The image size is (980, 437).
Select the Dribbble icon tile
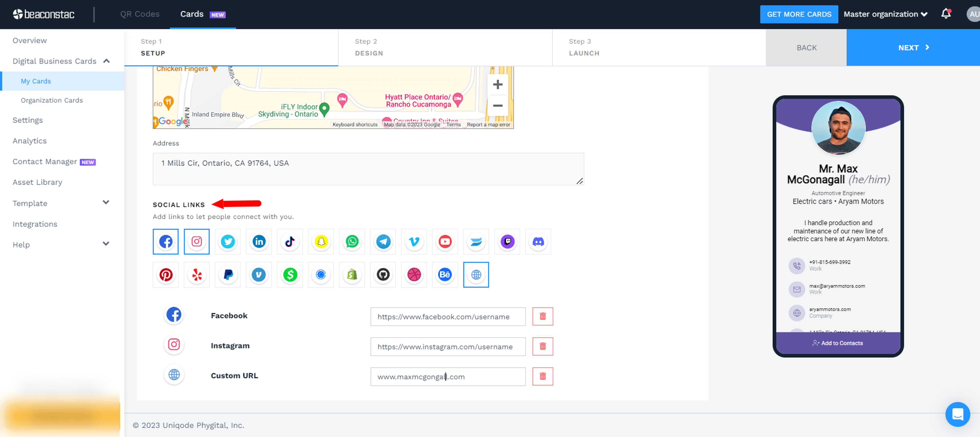tap(414, 274)
